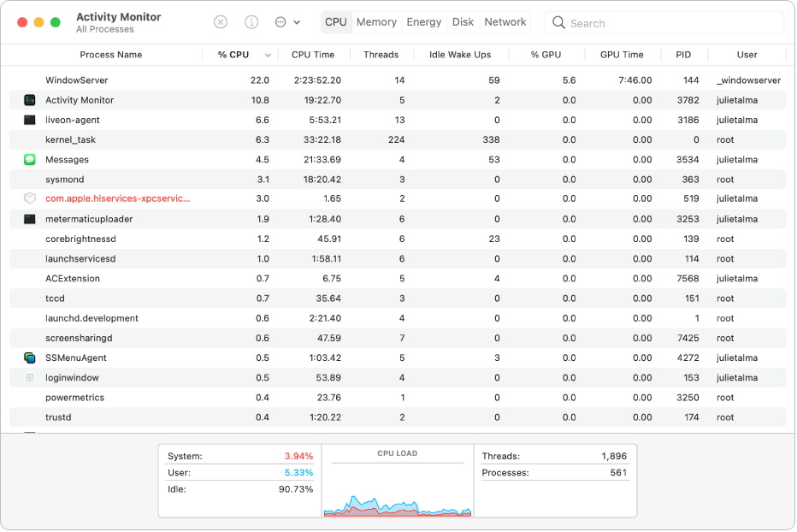This screenshot has width=797, height=532.
Task: Open the Disk tab
Action: [463, 21]
